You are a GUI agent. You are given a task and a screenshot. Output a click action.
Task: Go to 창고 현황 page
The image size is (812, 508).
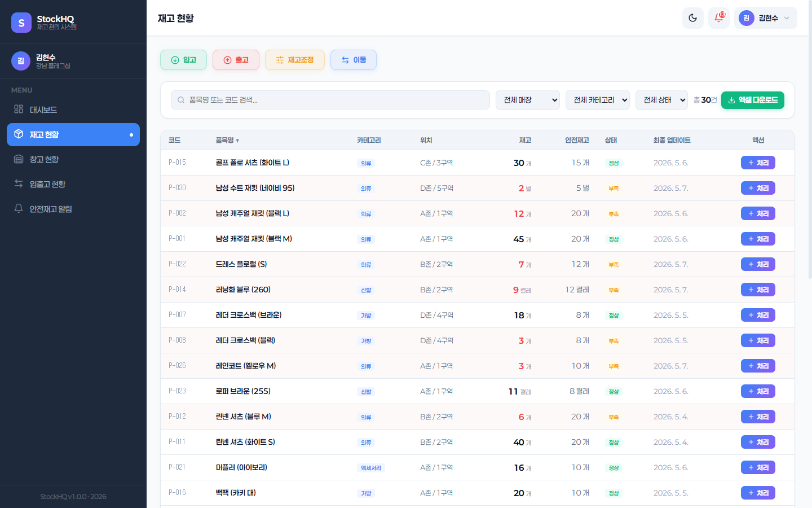[73, 159]
